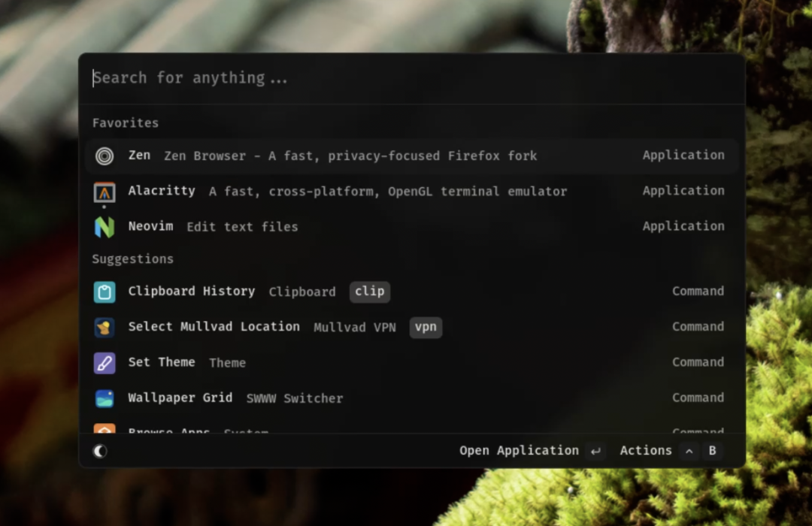Click the "Command" label in Wallpaper Grid row
This screenshot has width=812, height=526.
[698, 398]
